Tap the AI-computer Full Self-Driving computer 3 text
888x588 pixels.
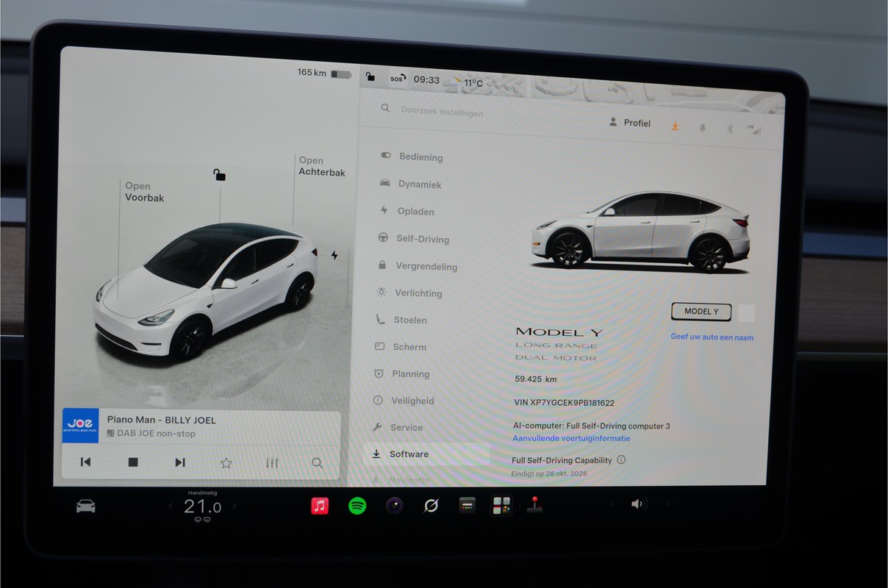[592, 426]
